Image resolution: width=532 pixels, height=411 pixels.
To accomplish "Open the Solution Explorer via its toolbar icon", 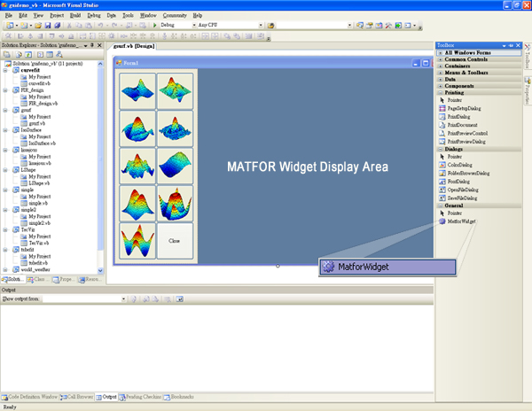I will pyautogui.click(x=360, y=26).
